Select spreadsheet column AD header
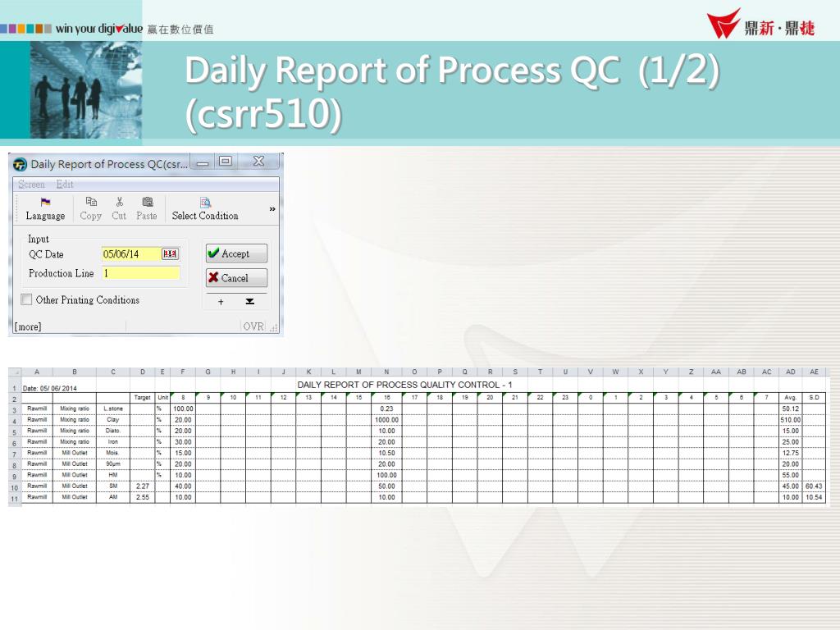The height and width of the screenshot is (630, 840). tap(791, 372)
